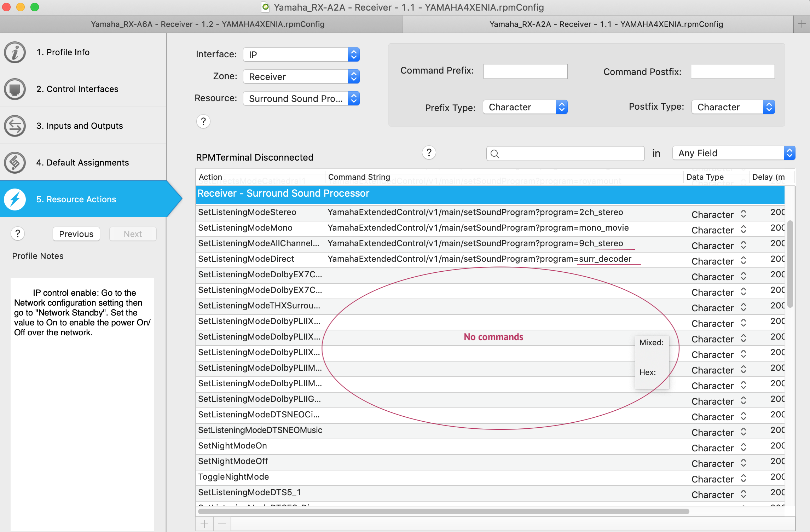The width and height of the screenshot is (810, 532).
Task: Open help button beside RPMTerminal status
Action: pos(429,153)
